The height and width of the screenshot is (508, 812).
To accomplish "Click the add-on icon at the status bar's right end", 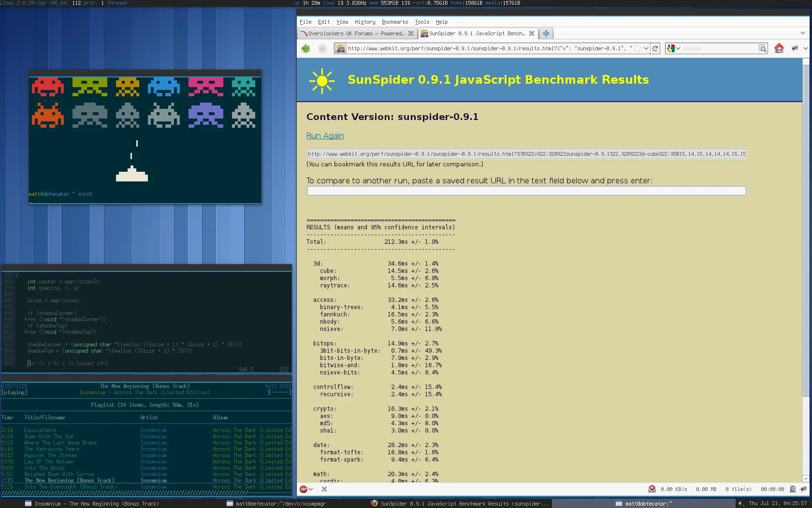I will pyautogui.click(x=804, y=489).
